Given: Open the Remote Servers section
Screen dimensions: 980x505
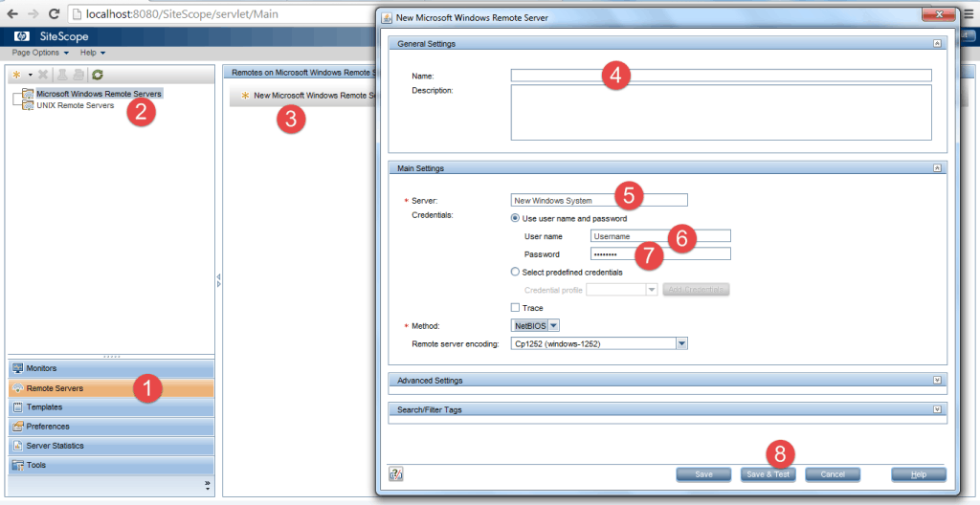Looking at the screenshot, I should tap(111, 388).
